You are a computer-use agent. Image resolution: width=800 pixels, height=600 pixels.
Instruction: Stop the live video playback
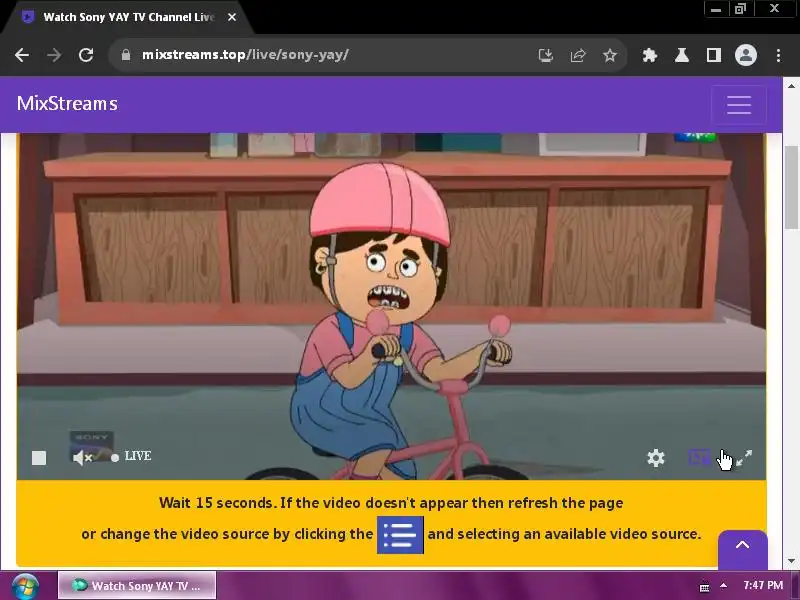click(39, 458)
